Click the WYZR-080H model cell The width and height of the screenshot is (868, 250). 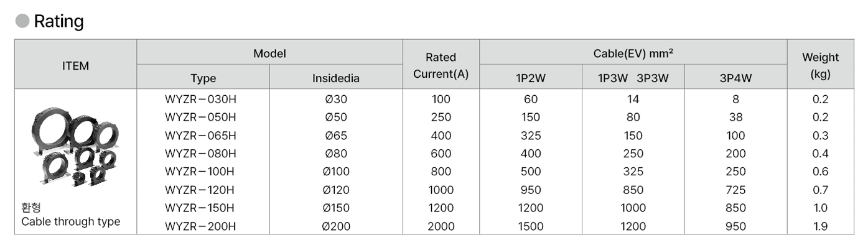coord(200,154)
